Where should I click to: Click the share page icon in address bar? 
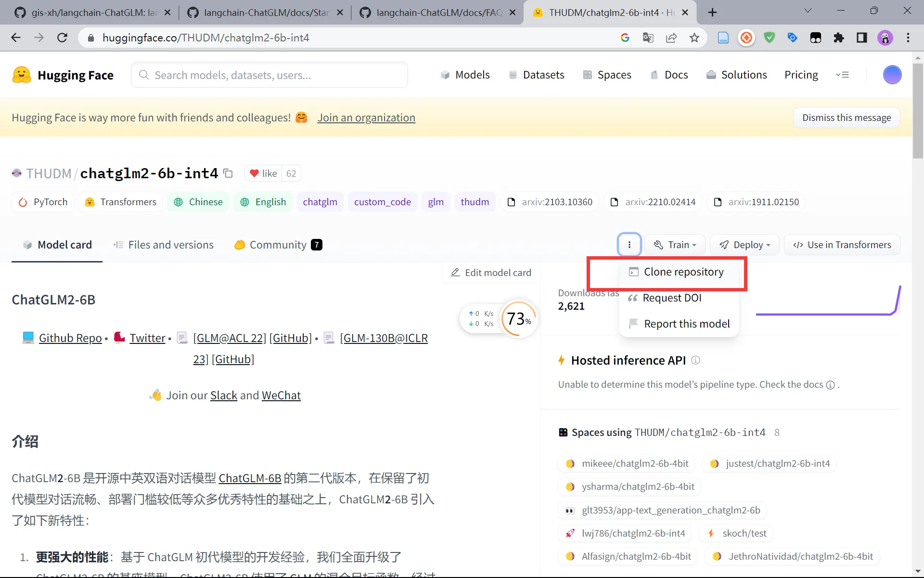671,38
